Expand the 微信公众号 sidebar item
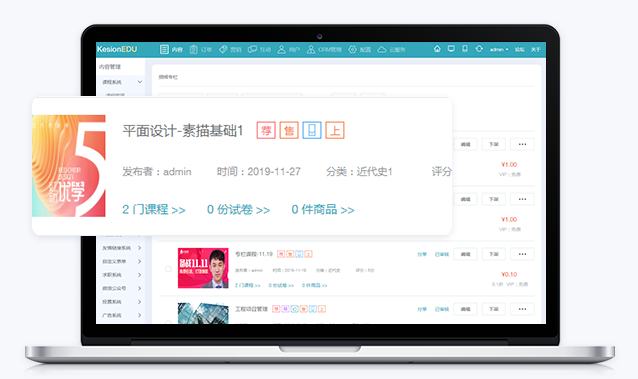638x379 pixels. pos(122,288)
